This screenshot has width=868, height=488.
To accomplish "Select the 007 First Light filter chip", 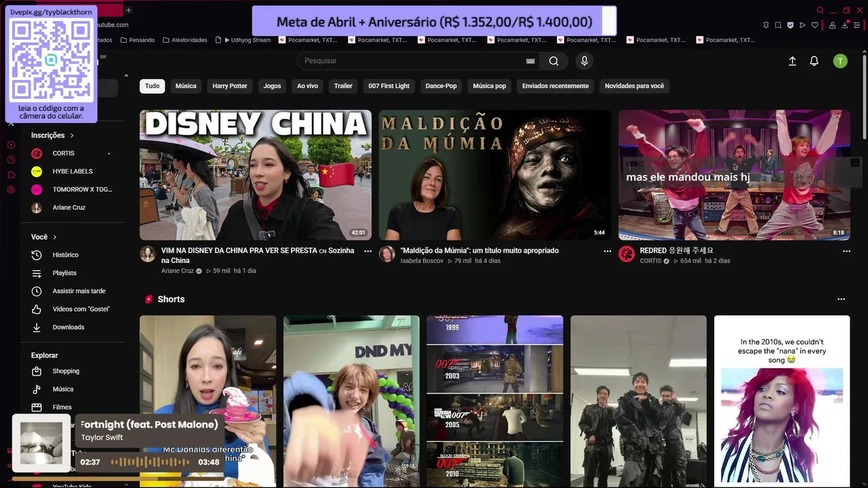I will click(x=389, y=86).
